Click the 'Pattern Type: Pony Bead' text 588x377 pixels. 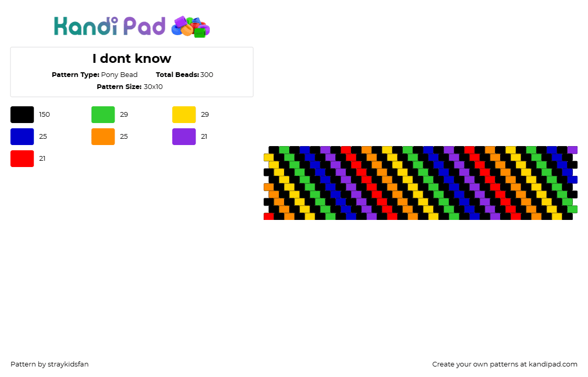[95, 75]
